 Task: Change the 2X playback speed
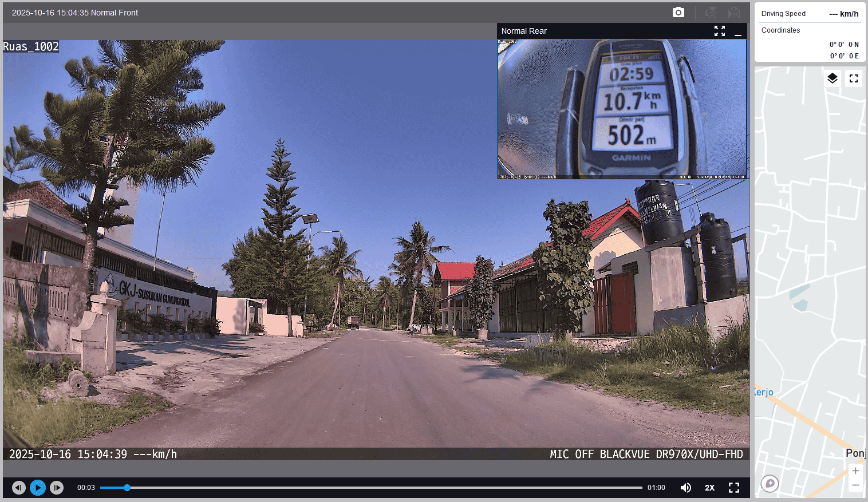coord(709,488)
